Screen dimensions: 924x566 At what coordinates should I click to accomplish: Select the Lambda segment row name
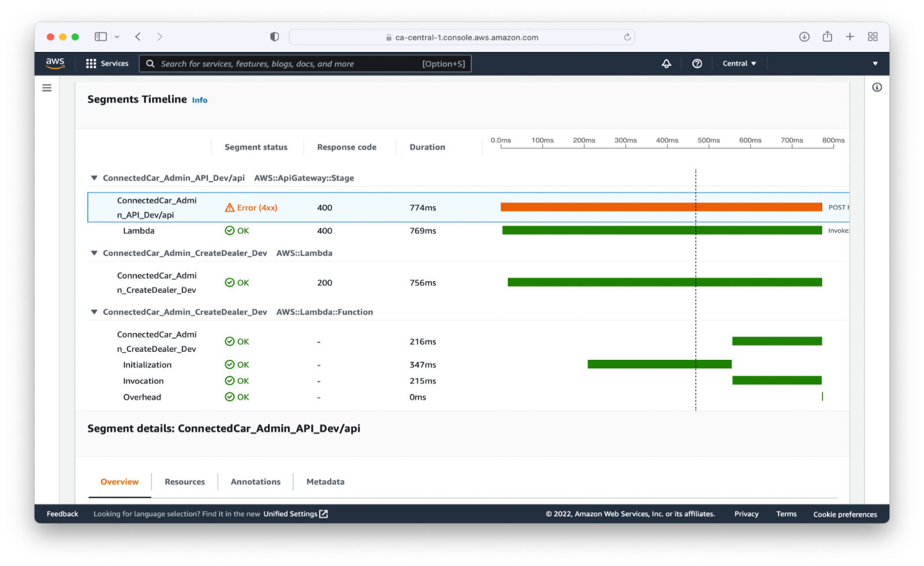pyautogui.click(x=139, y=230)
